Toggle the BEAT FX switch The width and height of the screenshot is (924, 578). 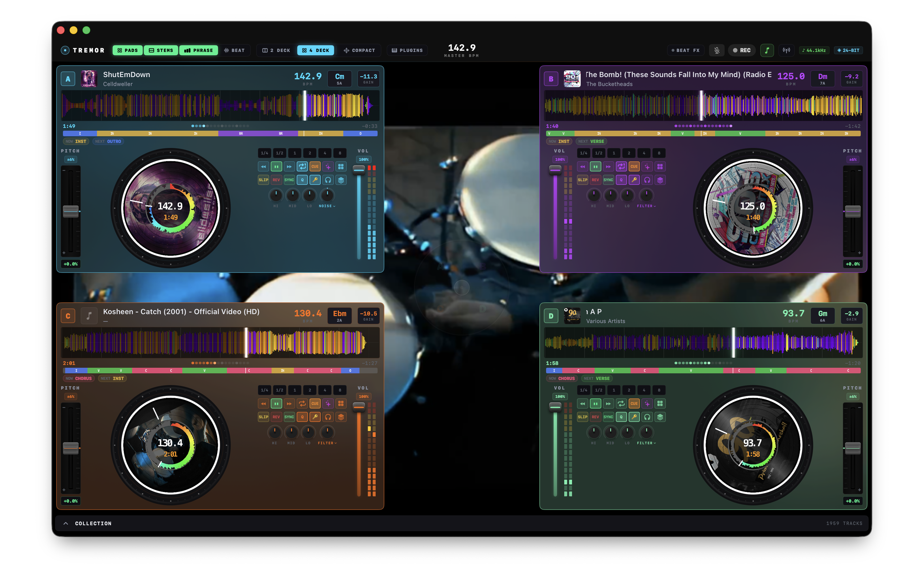686,50
